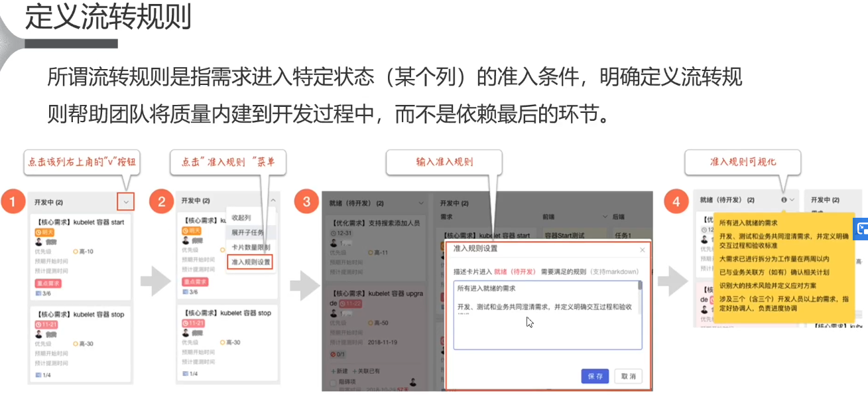Click the assignee avatar on step 2's stop card
The width and height of the screenshot is (868, 401).
click(x=185, y=333)
